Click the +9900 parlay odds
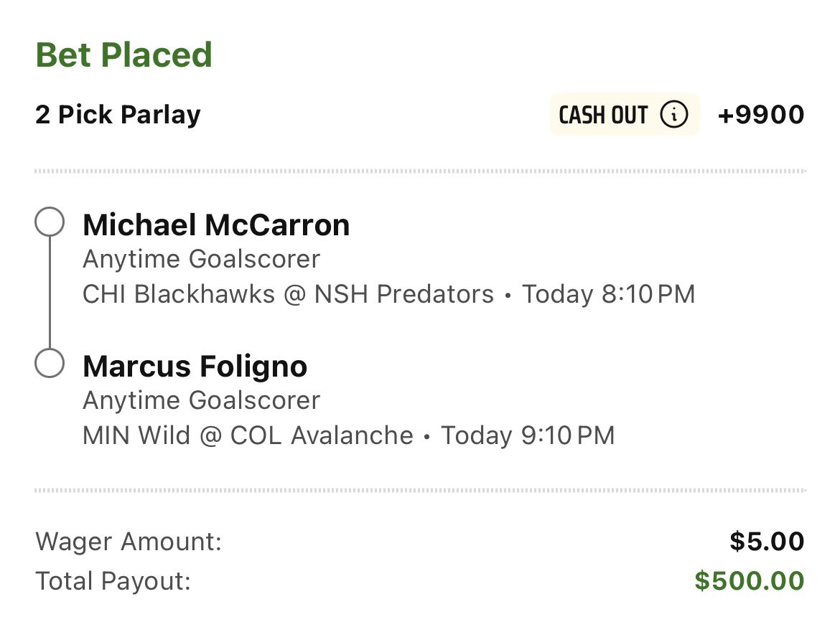The image size is (840, 627). (x=761, y=115)
